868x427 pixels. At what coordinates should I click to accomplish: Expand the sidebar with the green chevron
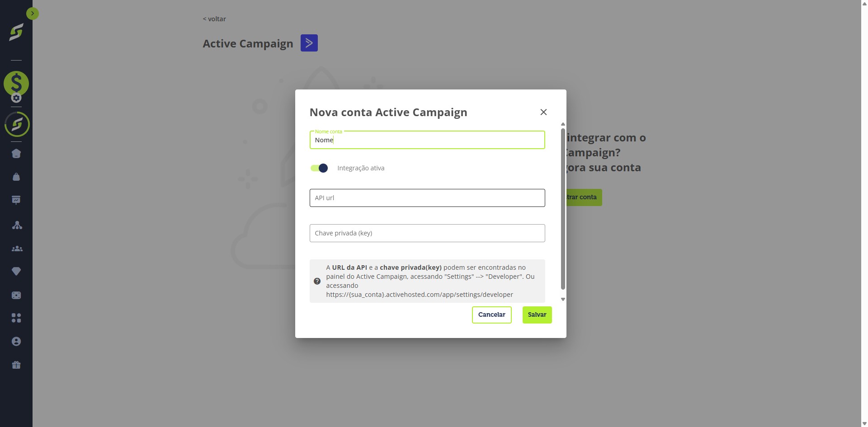[33, 14]
